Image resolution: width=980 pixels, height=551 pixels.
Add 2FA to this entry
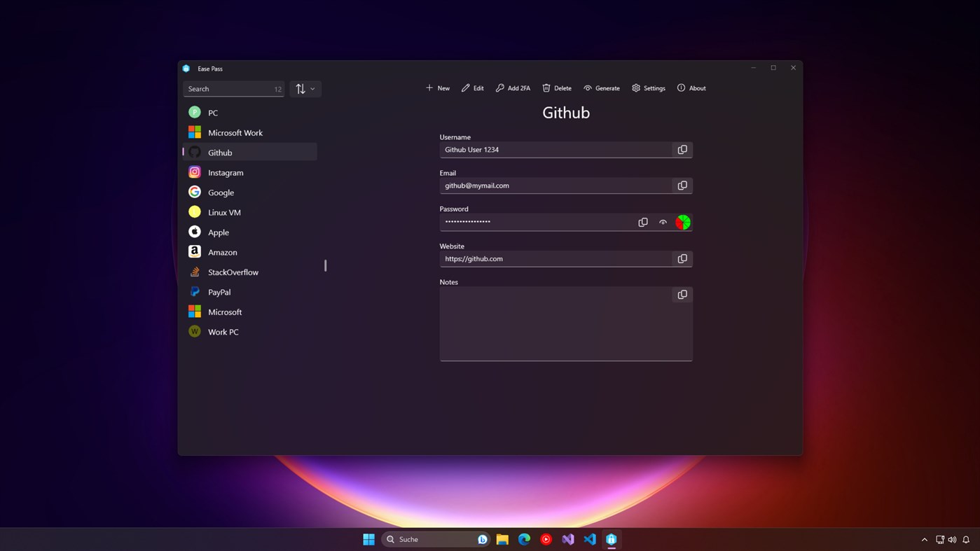(513, 88)
